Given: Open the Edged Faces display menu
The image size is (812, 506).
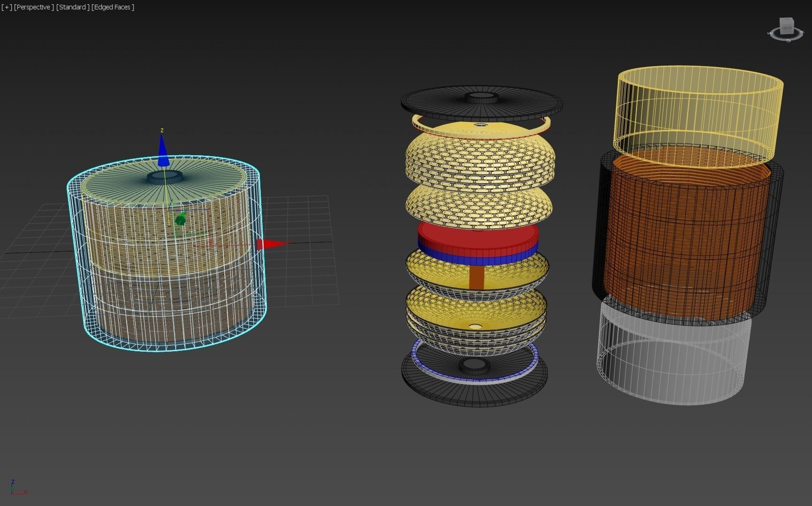Looking at the screenshot, I should pos(113,7).
